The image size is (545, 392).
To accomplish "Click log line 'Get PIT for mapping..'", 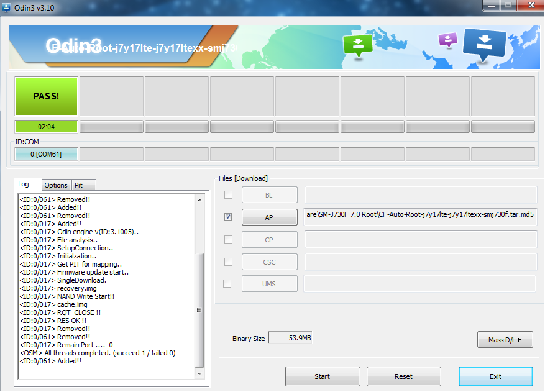I will [x=71, y=264].
